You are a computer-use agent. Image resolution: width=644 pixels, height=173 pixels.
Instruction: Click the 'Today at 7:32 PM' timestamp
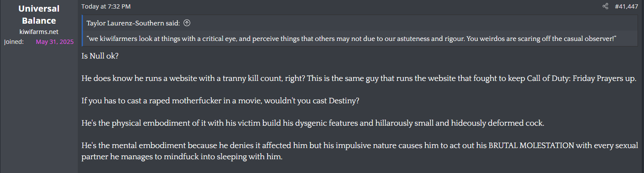pyautogui.click(x=106, y=6)
